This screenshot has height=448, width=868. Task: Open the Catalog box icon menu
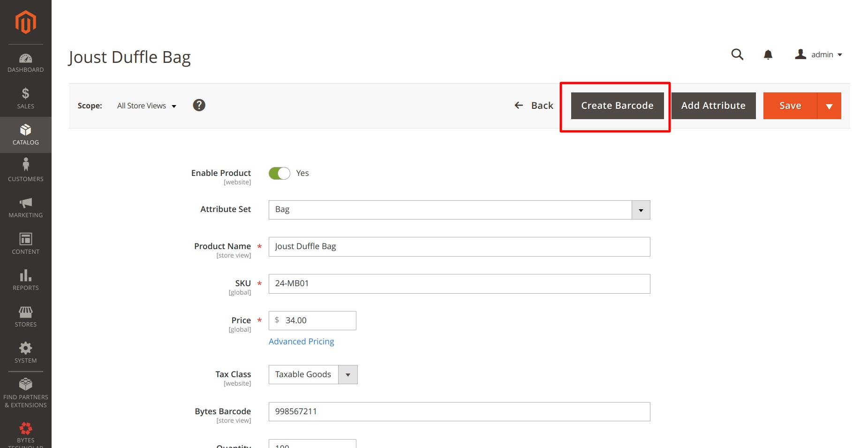[x=25, y=130]
